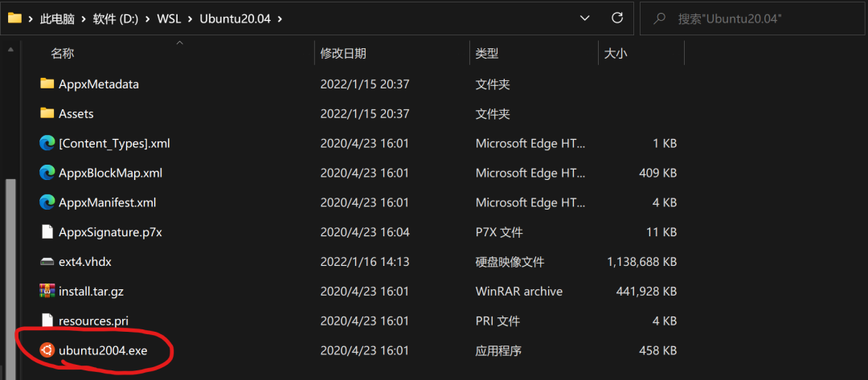Open the address bar history dropdown

tap(584, 18)
